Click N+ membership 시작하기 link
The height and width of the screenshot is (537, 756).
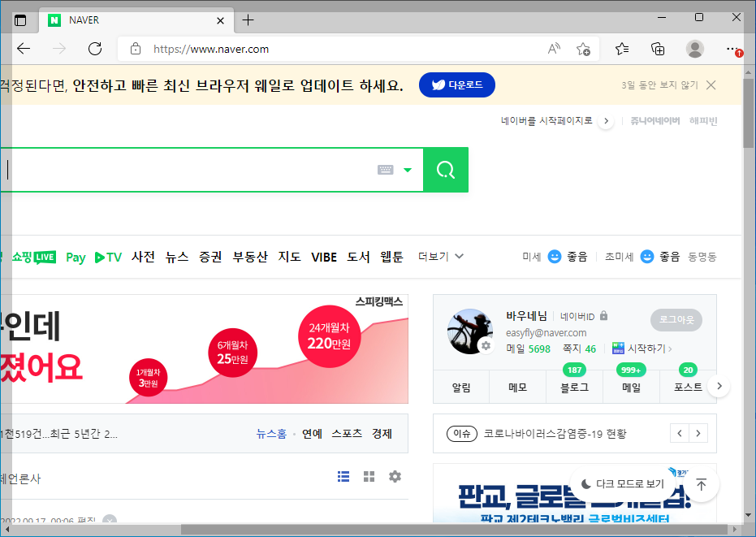pyautogui.click(x=642, y=349)
